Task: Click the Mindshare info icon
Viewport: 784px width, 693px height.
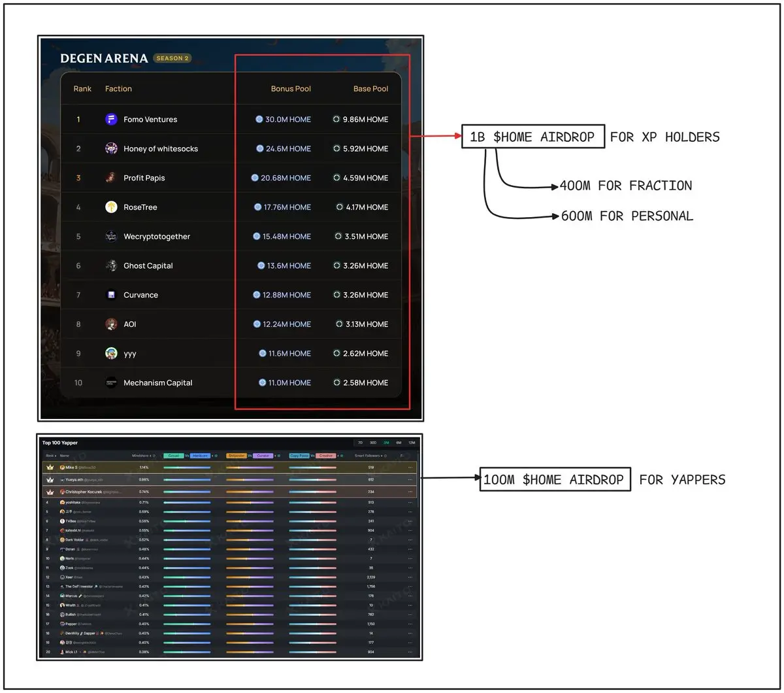Action: [154, 456]
